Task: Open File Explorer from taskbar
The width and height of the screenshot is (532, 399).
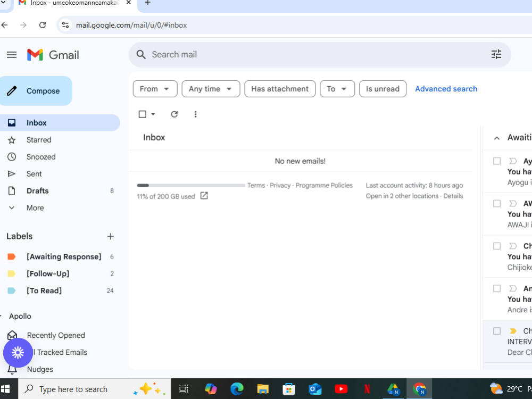Action: coord(263,389)
